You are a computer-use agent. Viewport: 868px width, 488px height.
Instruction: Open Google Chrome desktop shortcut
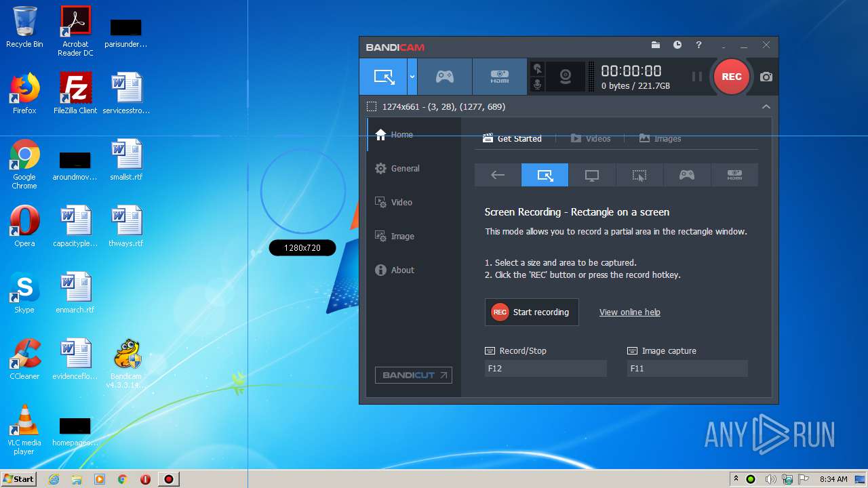[24, 164]
